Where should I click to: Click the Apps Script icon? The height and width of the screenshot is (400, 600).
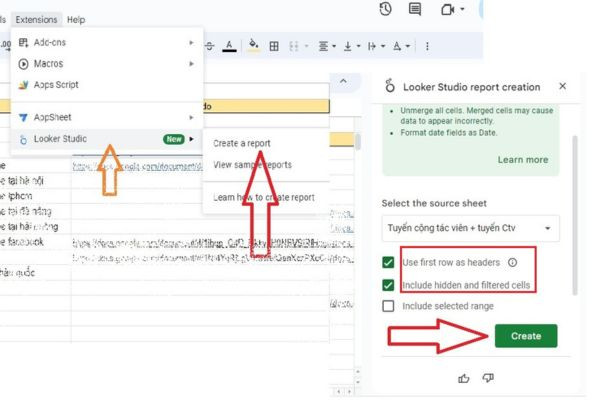pos(23,85)
